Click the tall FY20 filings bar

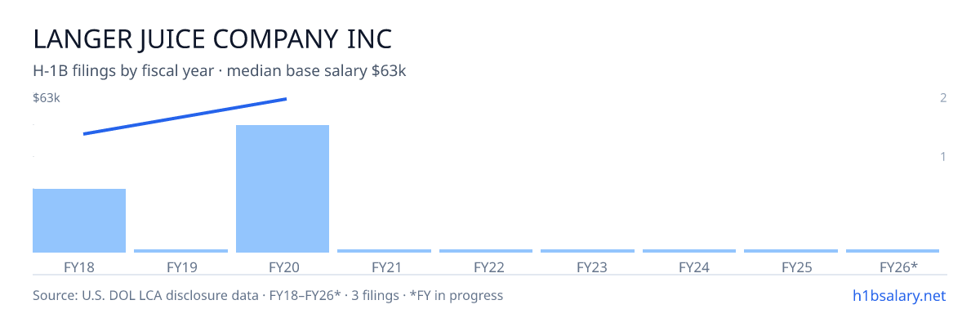pos(283,189)
